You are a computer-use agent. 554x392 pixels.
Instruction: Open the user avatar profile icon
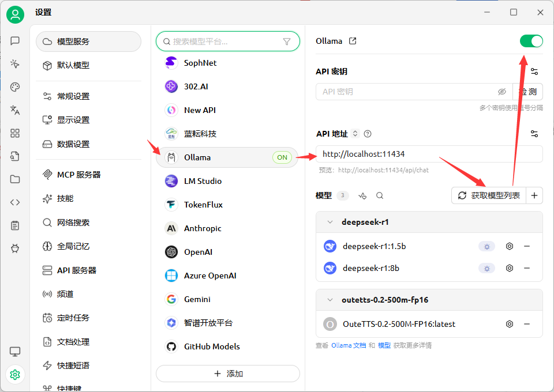pos(15,14)
